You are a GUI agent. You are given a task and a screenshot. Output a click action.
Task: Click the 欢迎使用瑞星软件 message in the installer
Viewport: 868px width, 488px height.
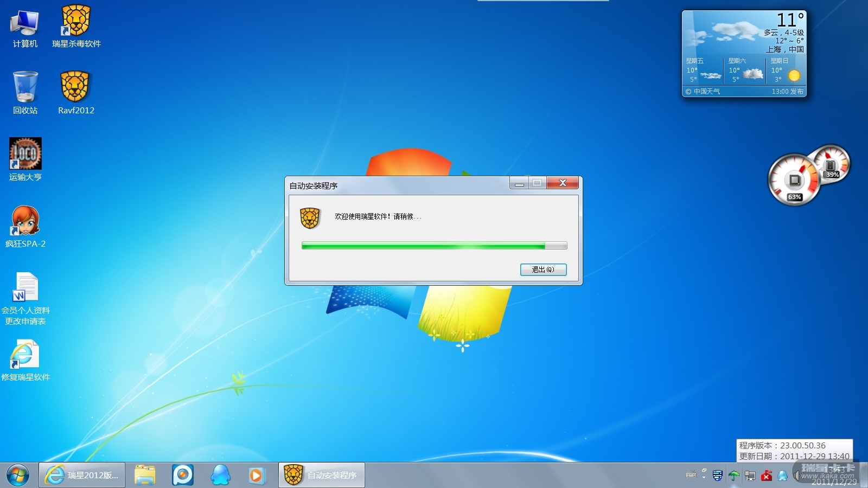pyautogui.click(x=378, y=216)
